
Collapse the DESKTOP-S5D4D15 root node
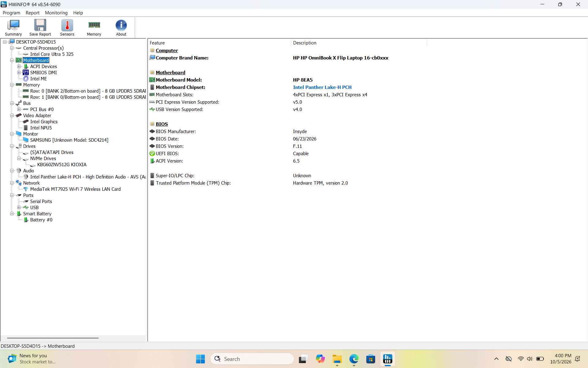[5, 42]
